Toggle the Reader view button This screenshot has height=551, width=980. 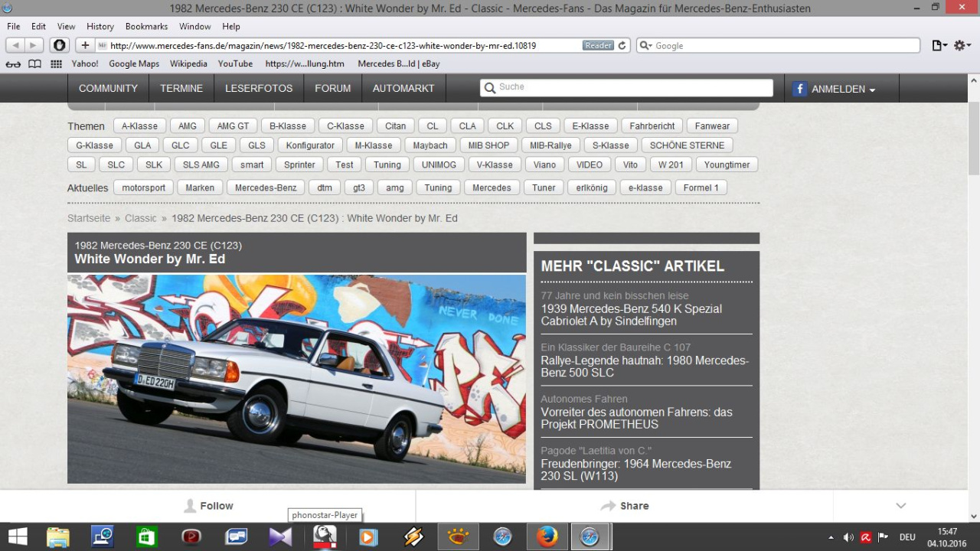598,46
